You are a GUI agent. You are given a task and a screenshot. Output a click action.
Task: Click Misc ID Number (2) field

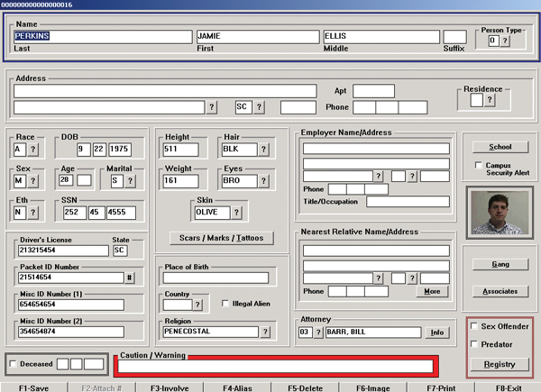click(70, 332)
